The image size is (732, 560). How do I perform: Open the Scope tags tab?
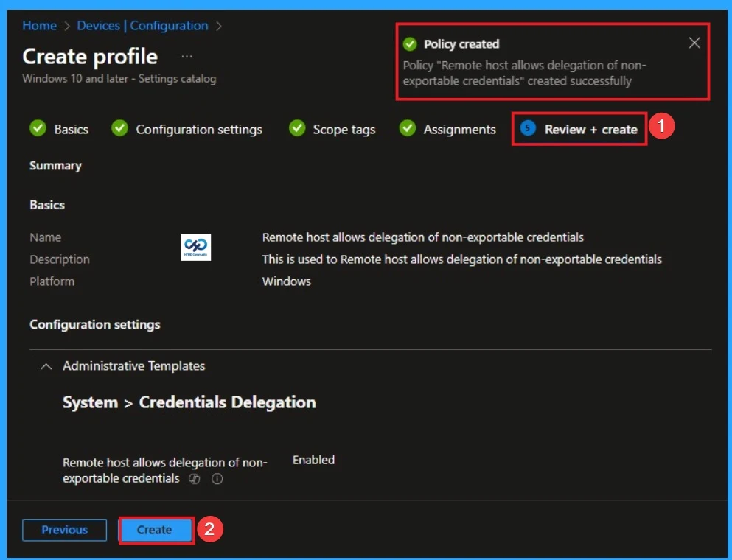(x=343, y=129)
